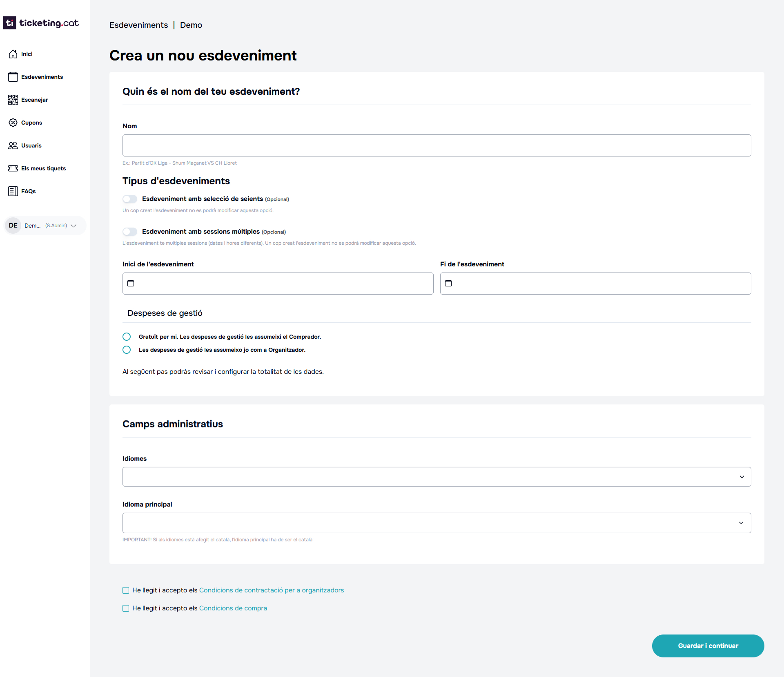This screenshot has width=784, height=677.
Task: Go to the Demo breadcrumb tab
Action: pyautogui.click(x=191, y=25)
